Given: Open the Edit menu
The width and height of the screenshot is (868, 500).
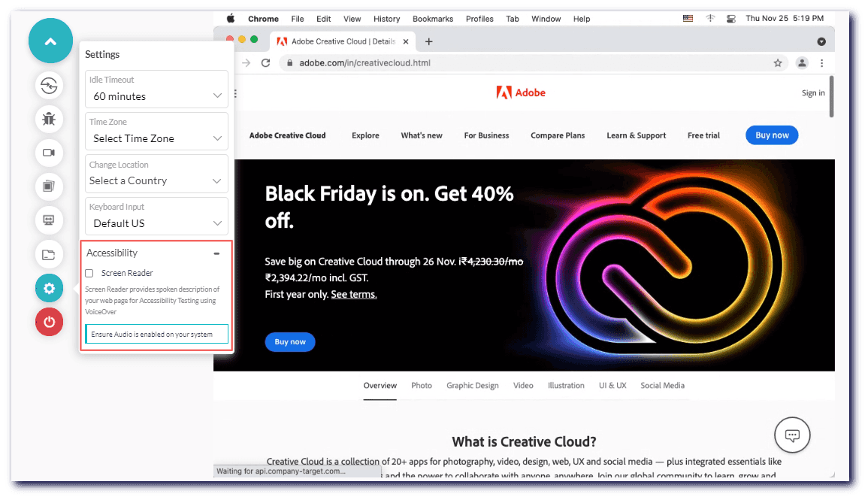Looking at the screenshot, I should point(324,19).
